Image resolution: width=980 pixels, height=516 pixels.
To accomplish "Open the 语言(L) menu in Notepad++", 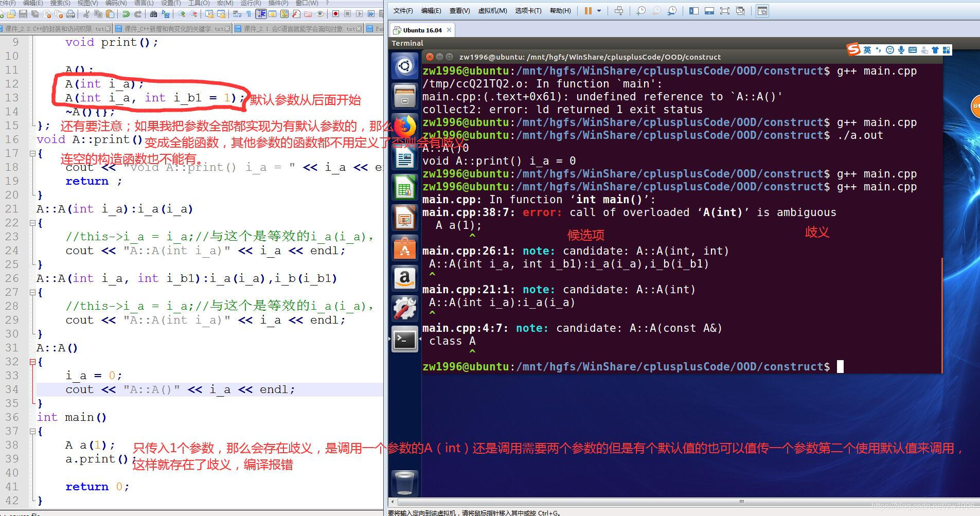I will point(144,3).
